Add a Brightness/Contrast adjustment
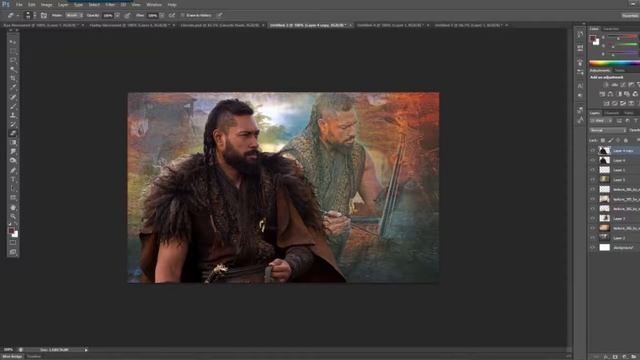Screen dimensions: 640x360 click(x=607, y=85)
